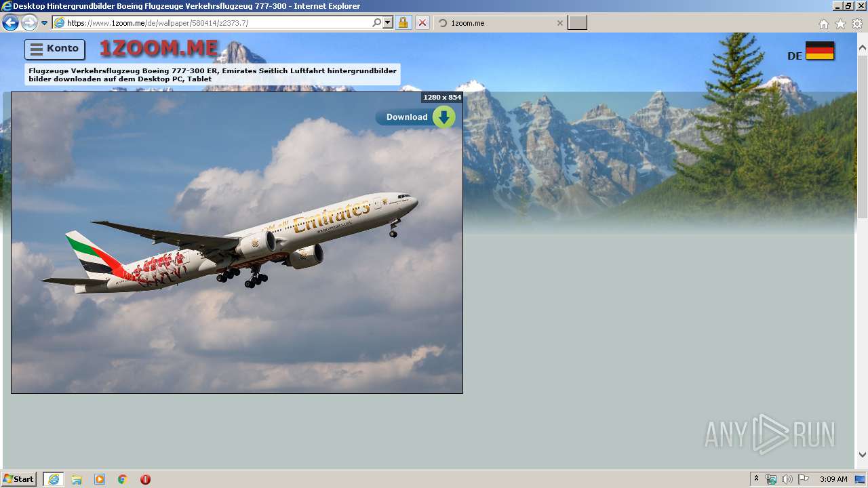The image size is (868, 488).
Task: Open the Konto hamburger menu
Action: click(55, 49)
